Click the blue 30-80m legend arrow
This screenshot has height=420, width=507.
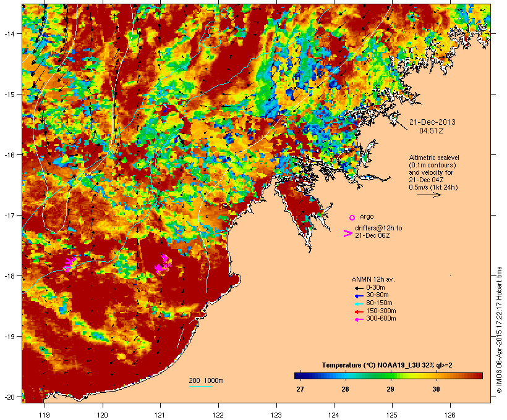click(359, 296)
